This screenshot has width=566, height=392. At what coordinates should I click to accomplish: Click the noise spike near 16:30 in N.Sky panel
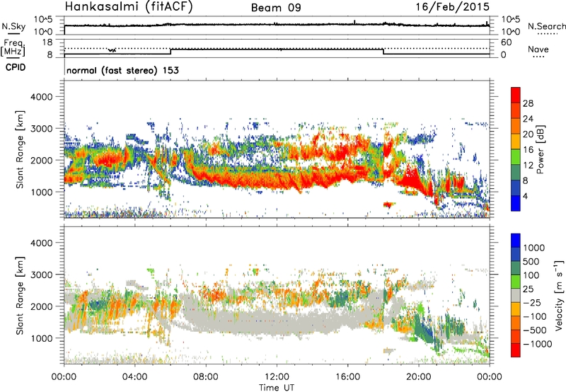(354, 23)
